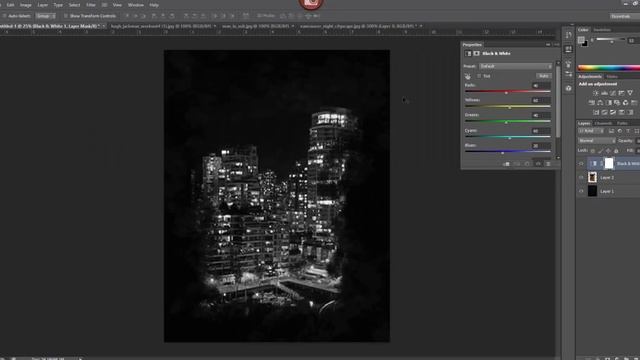640x360 pixels.
Task: Clip adjustment to layer below icon
Action: tap(507, 164)
